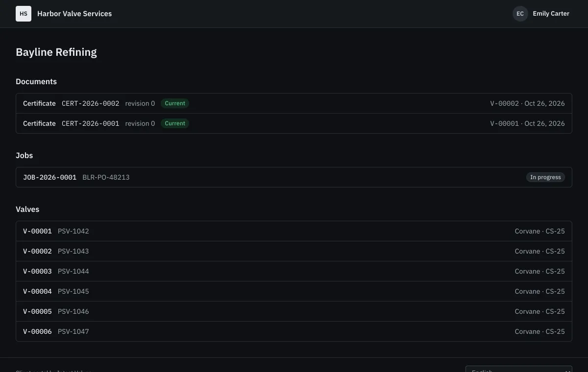Click the Bayline Refining heading
Image resolution: width=588 pixels, height=372 pixels.
(56, 52)
